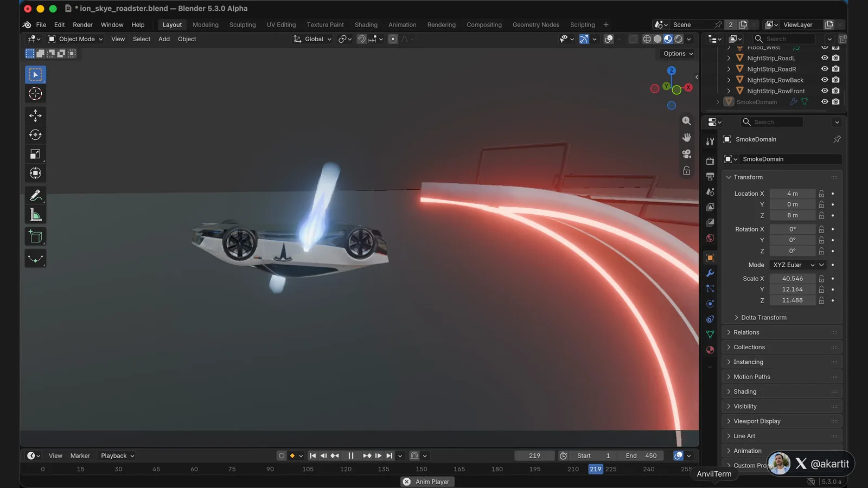Switch to wireframe viewport shading
The image size is (868, 488).
click(647, 39)
